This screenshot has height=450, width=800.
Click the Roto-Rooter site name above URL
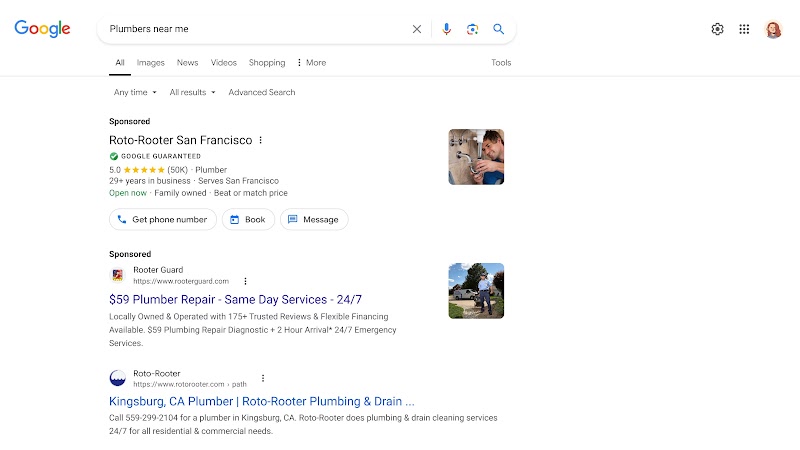click(x=157, y=373)
